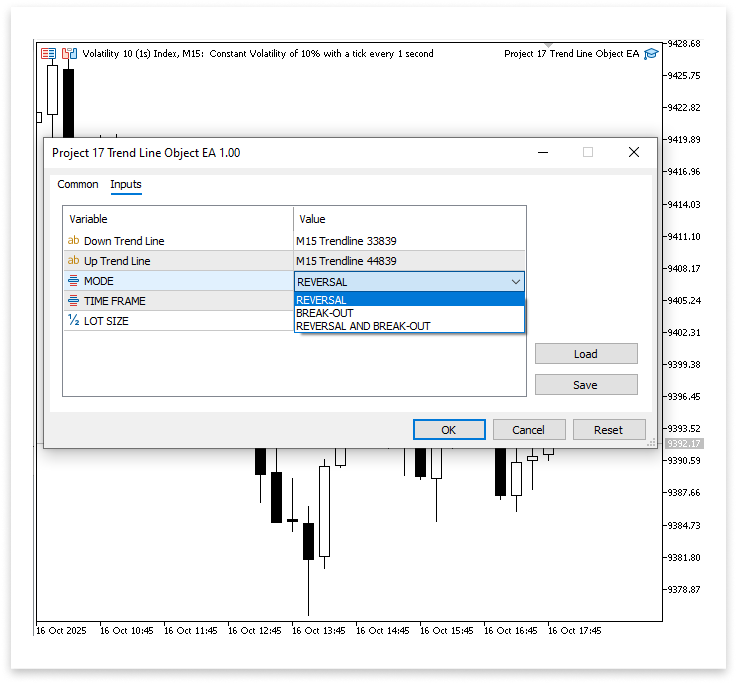737x684 pixels.
Task: Click the chart-with-document icon in the chart header
Action: 69,54
